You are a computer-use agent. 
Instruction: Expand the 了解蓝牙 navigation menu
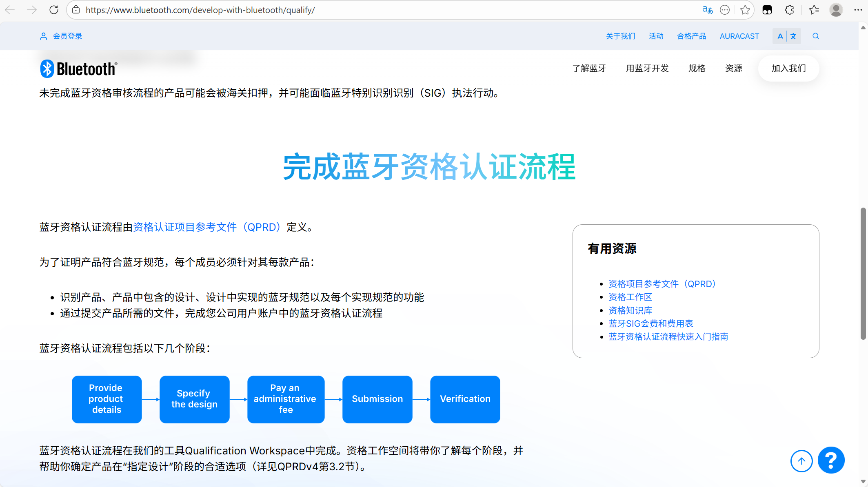[x=589, y=68]
